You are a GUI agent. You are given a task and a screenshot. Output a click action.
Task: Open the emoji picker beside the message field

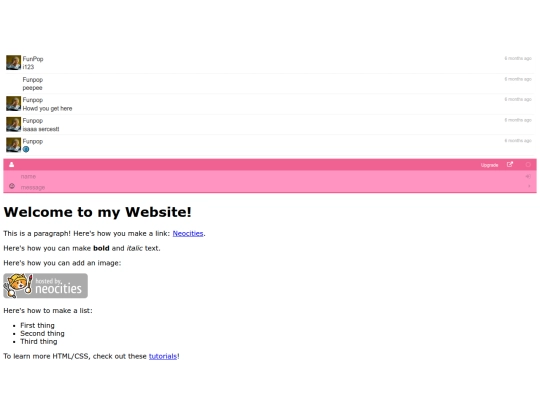pyautogui.click(x=12, y=186)
